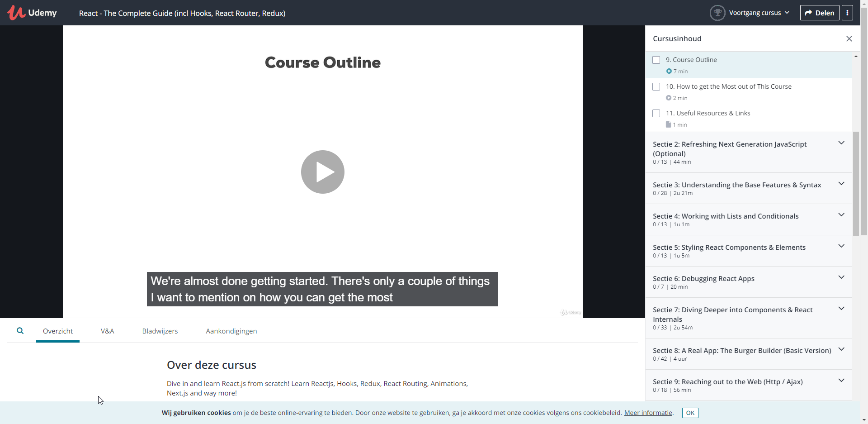Click the video icon under Course Outline lecture

[669, 71]
